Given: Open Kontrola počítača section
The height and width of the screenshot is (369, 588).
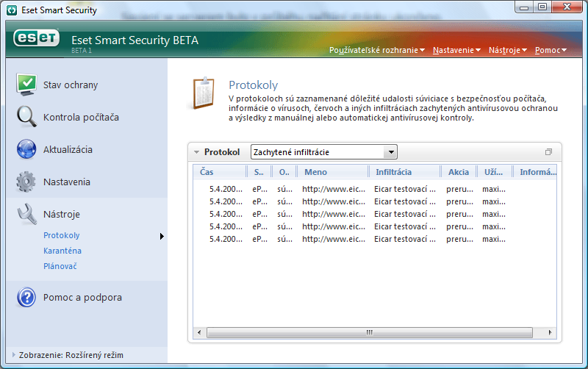Looking at the screenshot, I should (x=81, y=118).
